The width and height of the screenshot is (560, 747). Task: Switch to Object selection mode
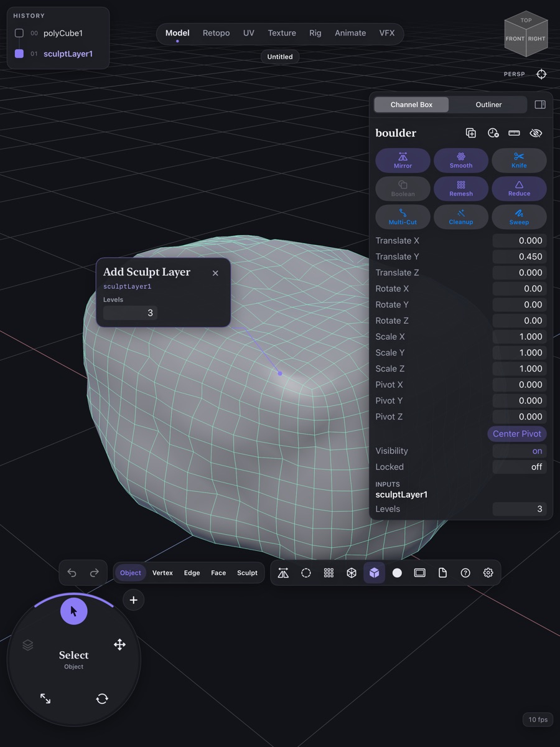point(131,573)
